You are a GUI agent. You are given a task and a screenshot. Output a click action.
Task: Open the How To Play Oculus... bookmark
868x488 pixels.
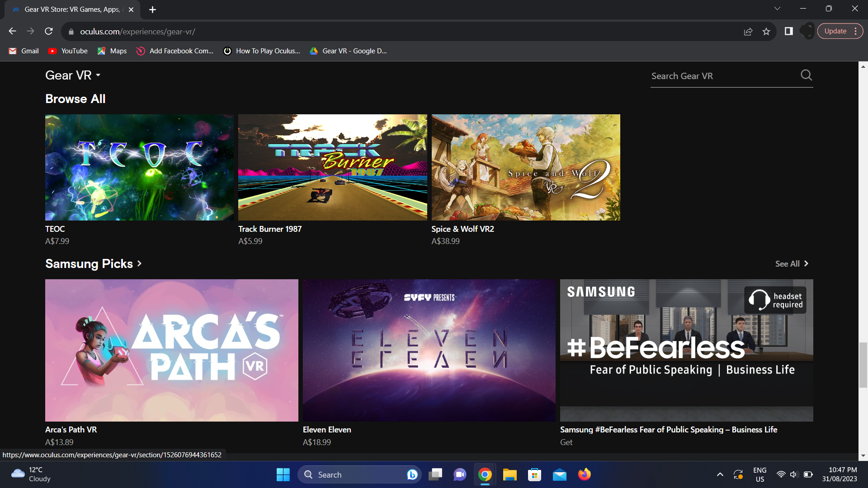262,51
